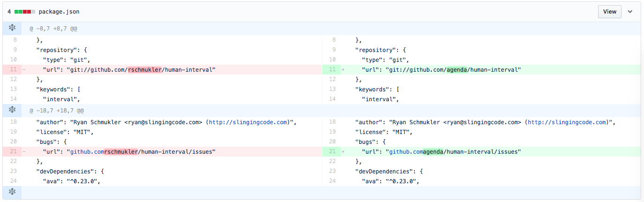Open slingingcode.com link in new author line
644x202 pixels.
(566, 122)
